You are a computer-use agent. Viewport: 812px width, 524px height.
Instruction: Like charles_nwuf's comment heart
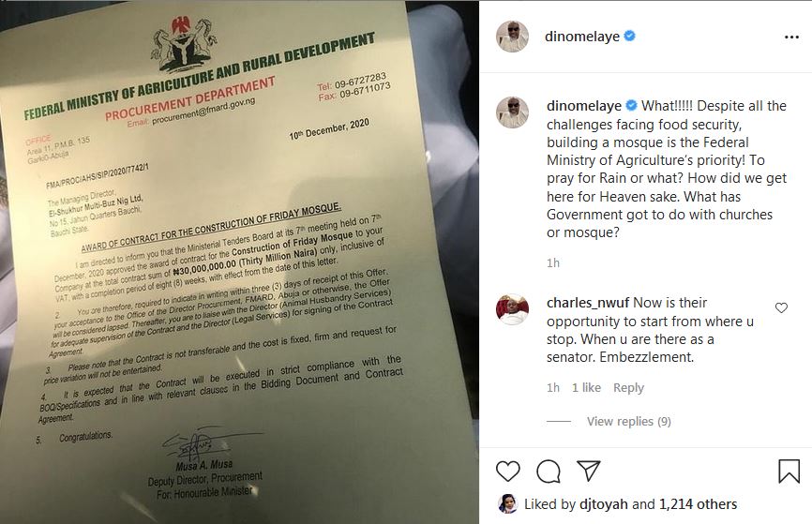pyautogui.click(x=781, y=307)
